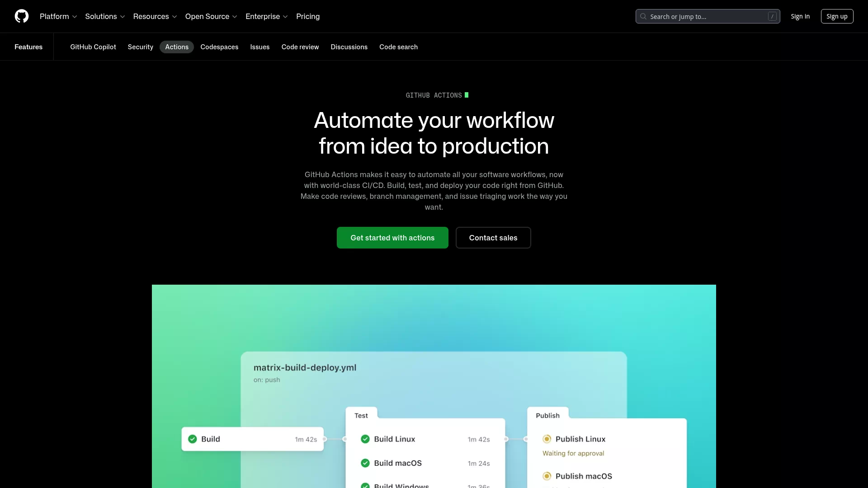Click the GITHUB ACTIONS eyebrow label
The image size is (868, 488).
pos(434,95)
